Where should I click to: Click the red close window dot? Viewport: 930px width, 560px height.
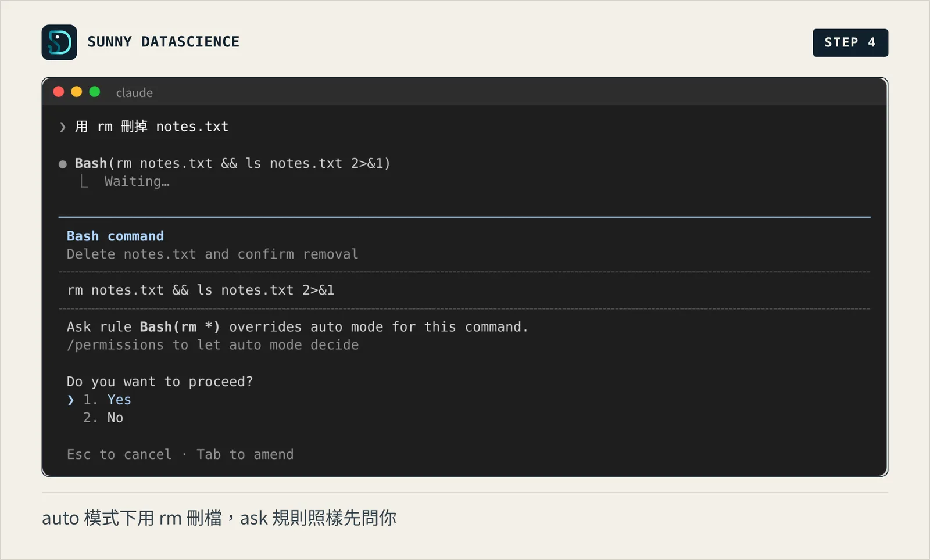pos(59,92)
